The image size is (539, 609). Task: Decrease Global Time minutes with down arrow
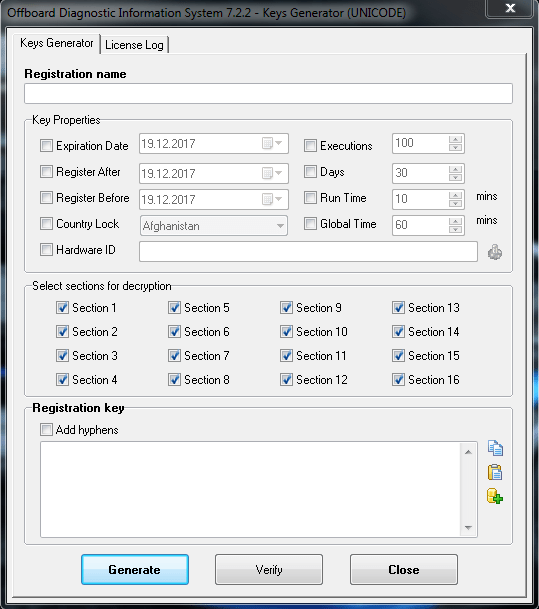455,230
